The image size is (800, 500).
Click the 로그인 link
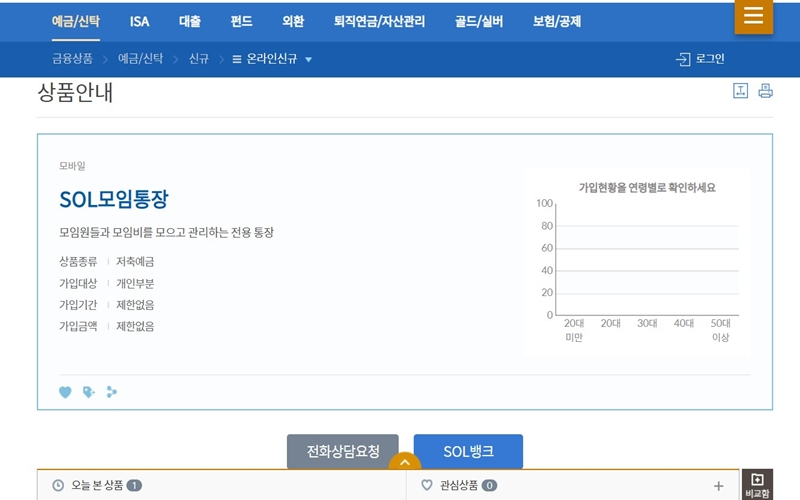[x=710, y=59]
